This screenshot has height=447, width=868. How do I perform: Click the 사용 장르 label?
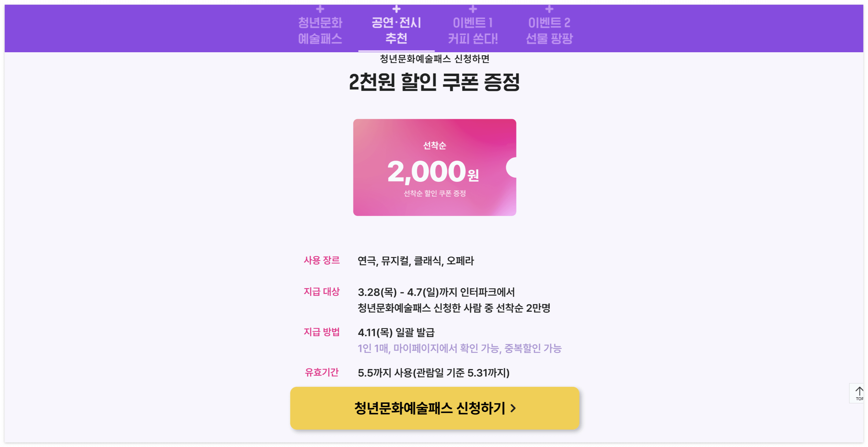pos(322,260)
